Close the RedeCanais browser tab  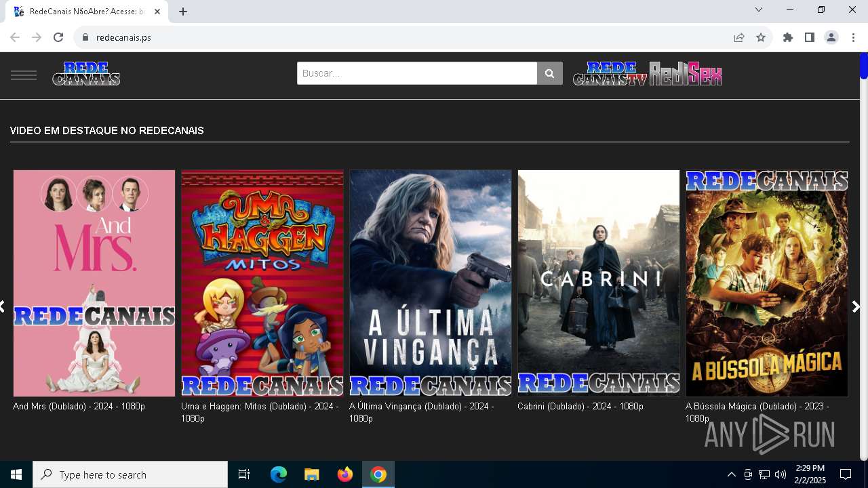click(x=157, y=12)
